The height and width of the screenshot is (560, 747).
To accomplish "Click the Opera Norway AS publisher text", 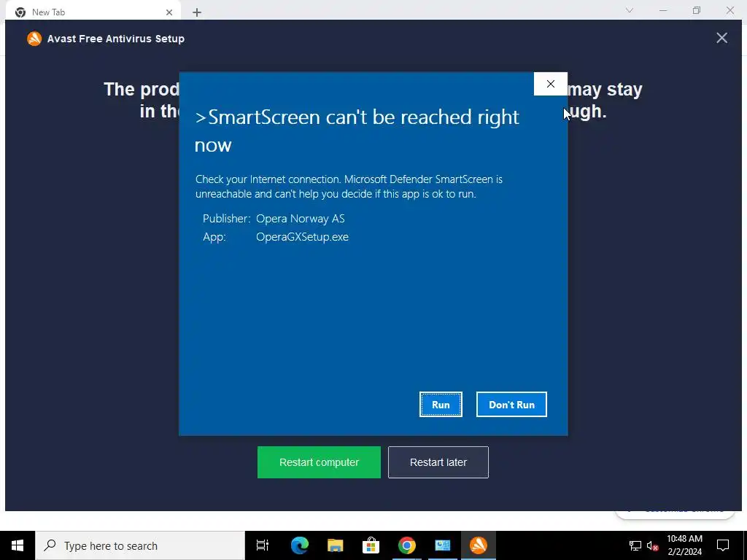I will 300,219.
